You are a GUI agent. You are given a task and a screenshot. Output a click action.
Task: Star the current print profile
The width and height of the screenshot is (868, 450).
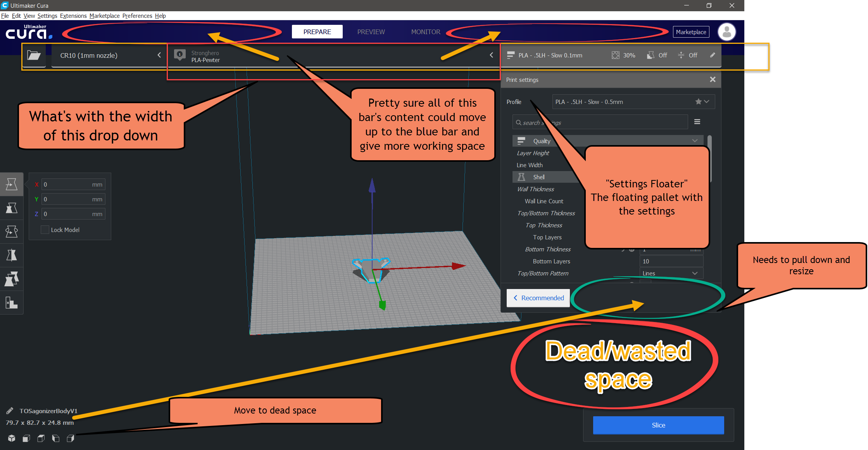pos(698,102)
